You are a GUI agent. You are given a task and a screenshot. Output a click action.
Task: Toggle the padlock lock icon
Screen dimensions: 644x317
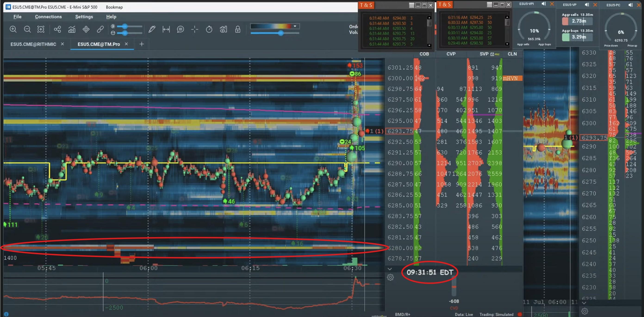pyautogui.click(x=237, y=29)
